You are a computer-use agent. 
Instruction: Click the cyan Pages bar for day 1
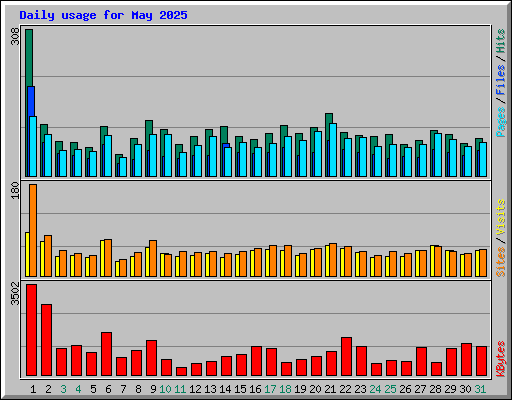coord(33,146)
